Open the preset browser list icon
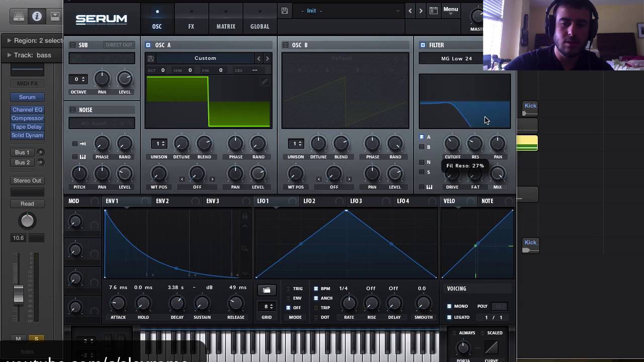644x362 pixels. coord(433,11)
